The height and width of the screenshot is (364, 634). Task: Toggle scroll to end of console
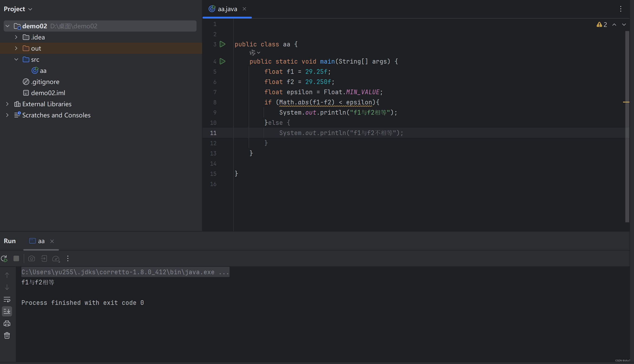tap(7, 311)
